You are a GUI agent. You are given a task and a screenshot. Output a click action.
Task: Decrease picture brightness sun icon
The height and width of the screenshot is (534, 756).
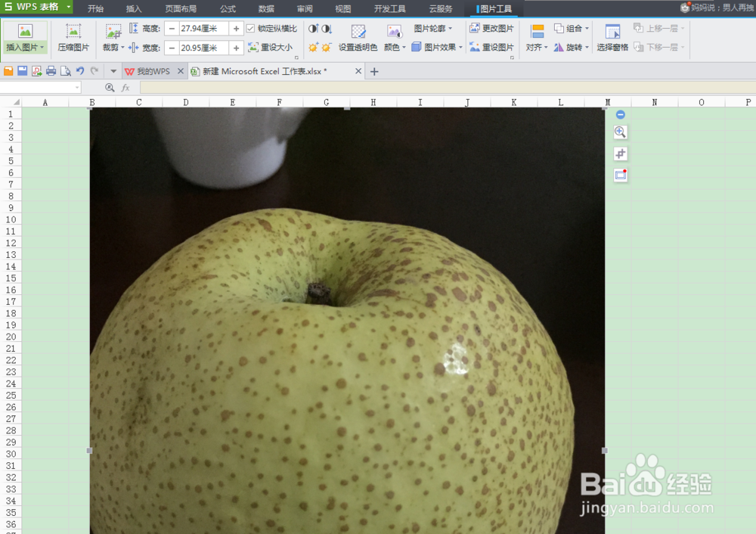point(327,48)
